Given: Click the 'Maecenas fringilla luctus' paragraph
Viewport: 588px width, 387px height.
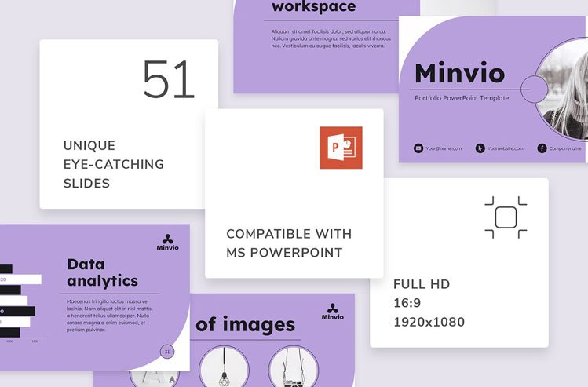Looking at the screenshot, I should point(109,316).
